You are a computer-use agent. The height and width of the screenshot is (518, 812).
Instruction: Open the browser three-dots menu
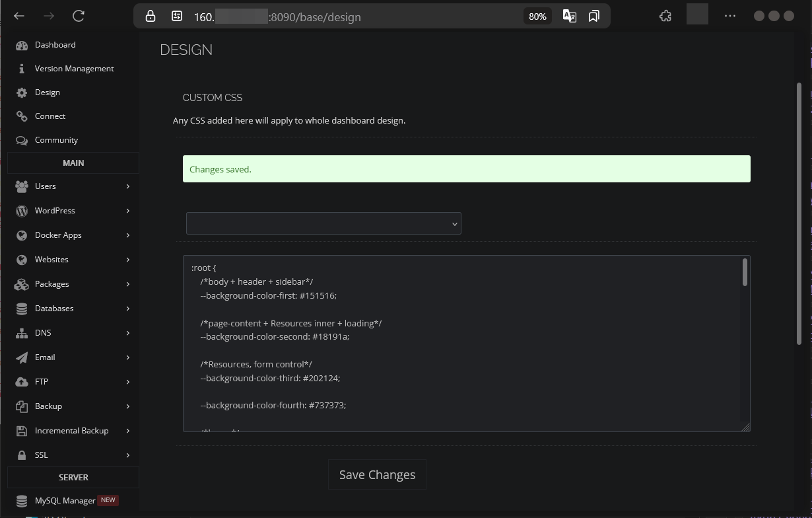(x=729, y=16)
